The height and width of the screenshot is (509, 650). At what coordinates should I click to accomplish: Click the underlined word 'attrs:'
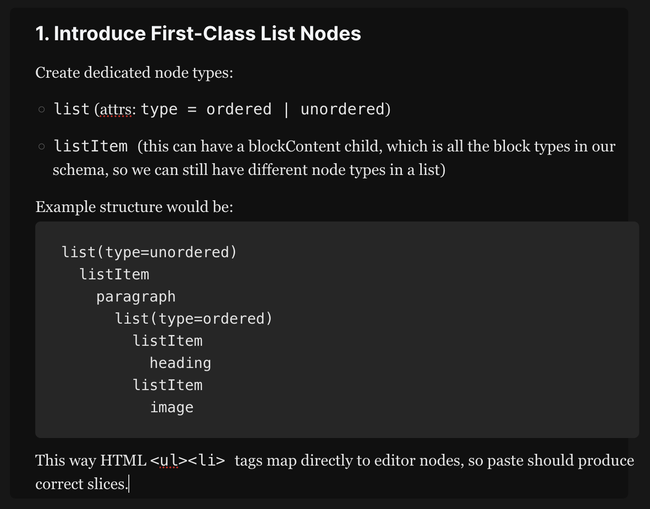point(116,109)
